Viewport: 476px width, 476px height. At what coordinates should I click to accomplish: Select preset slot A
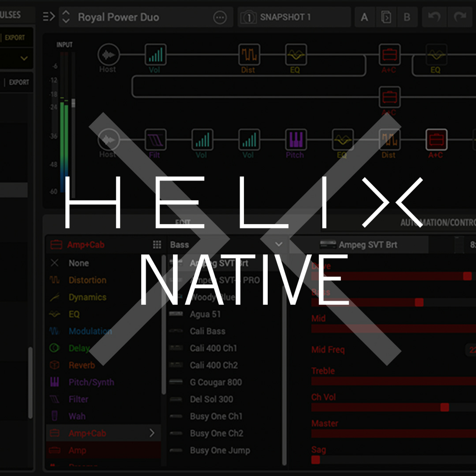(x=364, y=17)
